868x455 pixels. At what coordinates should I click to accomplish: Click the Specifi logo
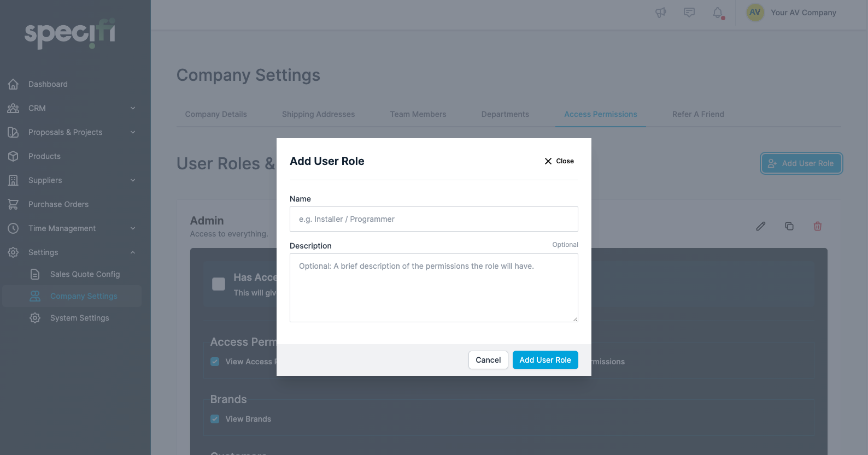click(x=70, y=34)
